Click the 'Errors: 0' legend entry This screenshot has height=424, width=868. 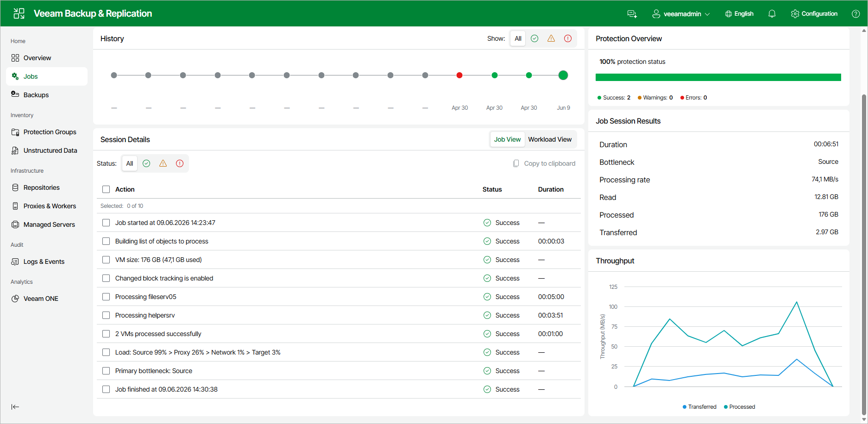click(693, 98)
